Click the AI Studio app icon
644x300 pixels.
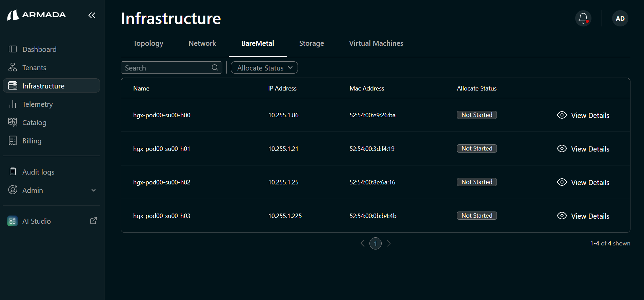pos(13,221)
